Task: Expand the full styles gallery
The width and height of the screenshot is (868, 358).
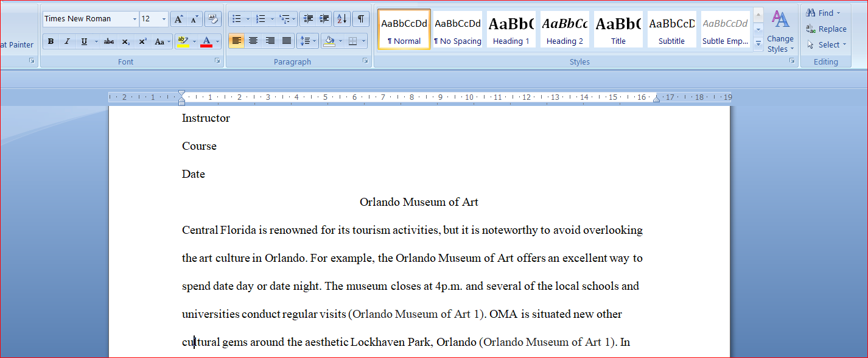Action: click(x=758, y=43)
